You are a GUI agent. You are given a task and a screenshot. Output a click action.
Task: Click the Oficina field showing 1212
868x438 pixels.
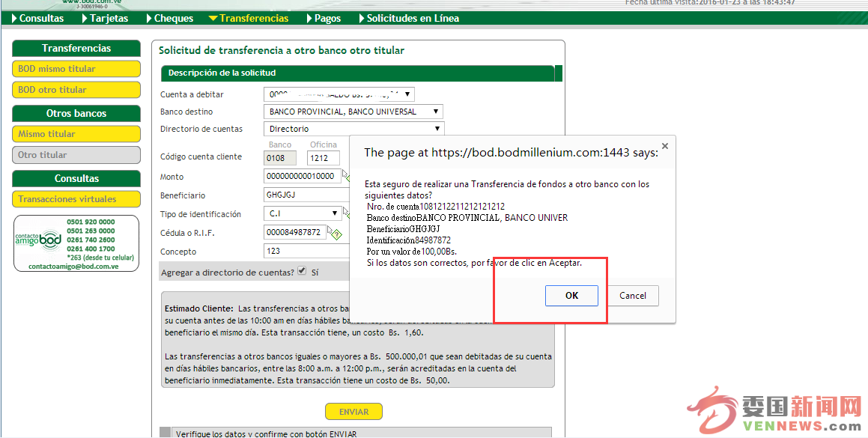pyautogui.click(x=324, y=158)
